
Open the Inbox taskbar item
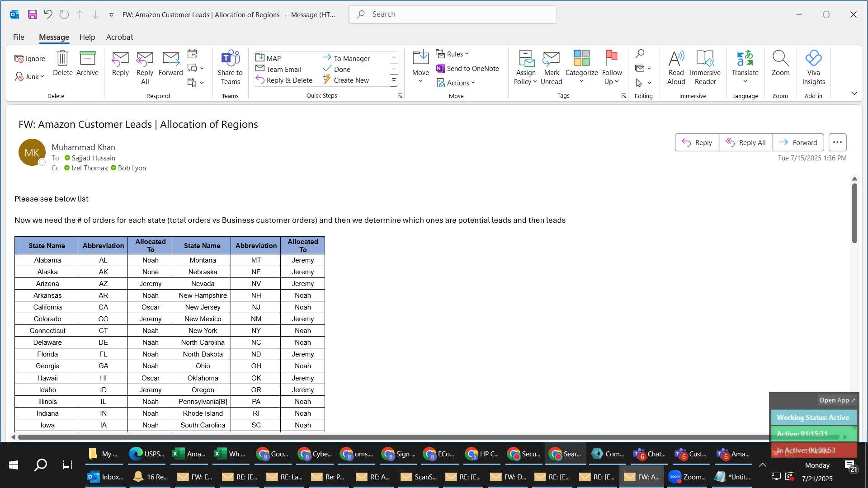tap(105, 477)
